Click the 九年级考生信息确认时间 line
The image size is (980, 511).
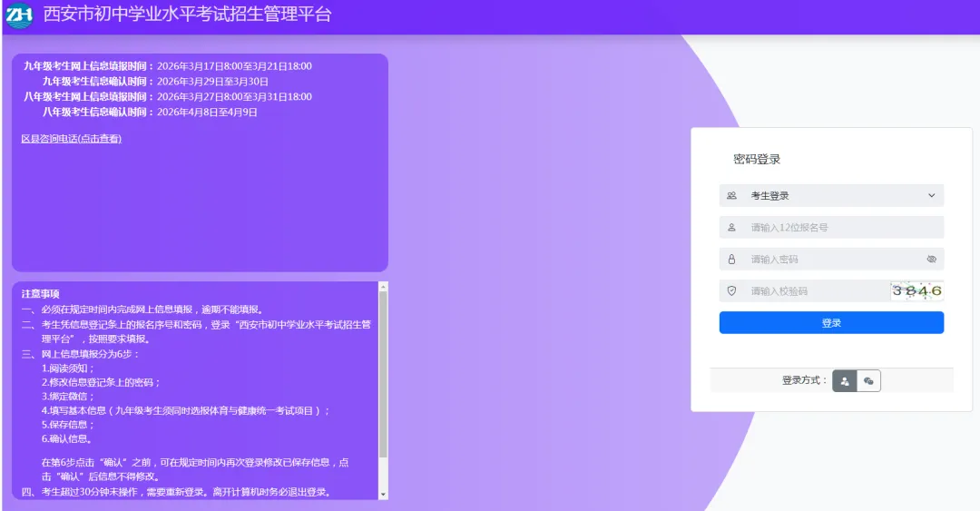(x=156, y=82)
